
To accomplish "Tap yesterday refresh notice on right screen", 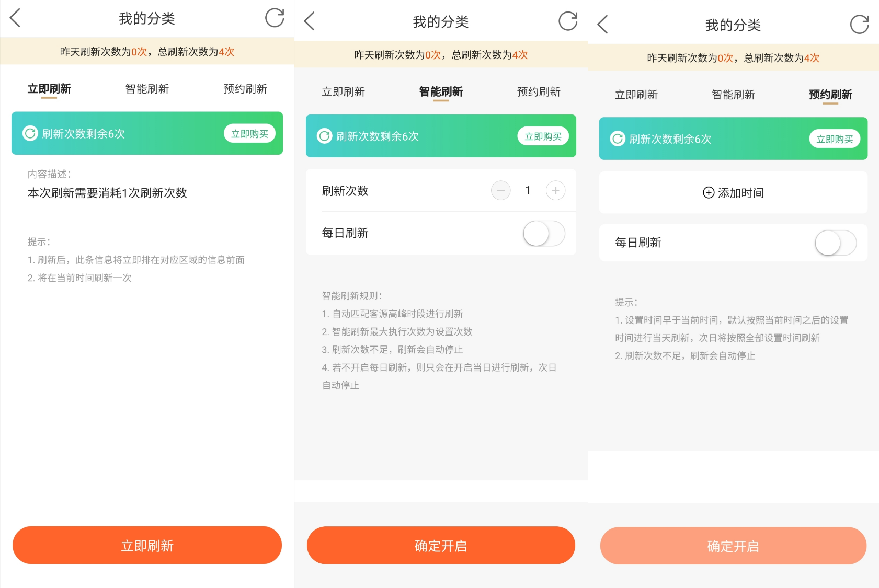I will pos(733,58).
